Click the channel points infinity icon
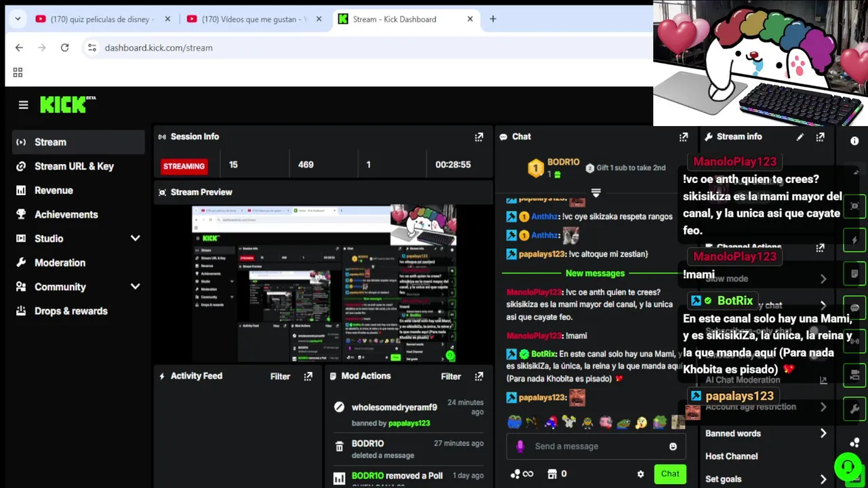The image size is (868, 488). pos(522,474)
